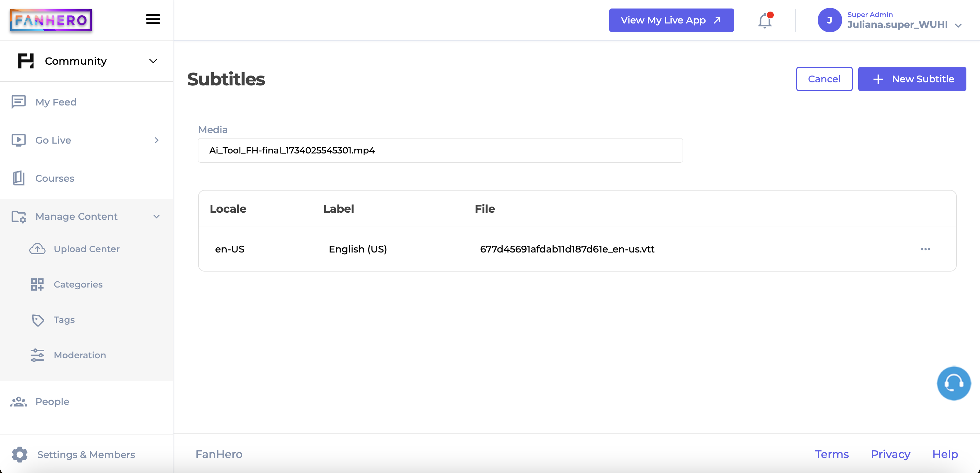Click the Subtitles page heading

226,79
